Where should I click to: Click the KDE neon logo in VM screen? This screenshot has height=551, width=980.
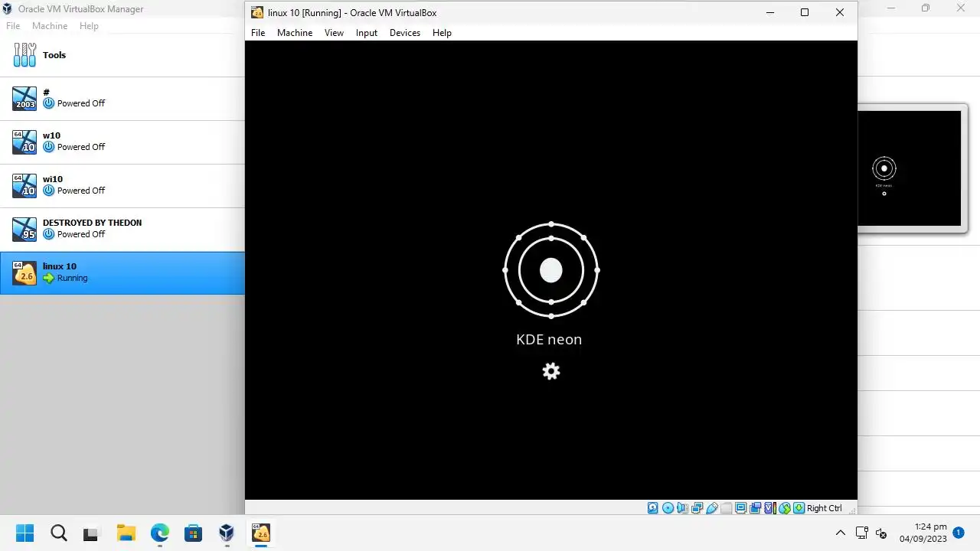coord(551,270)
